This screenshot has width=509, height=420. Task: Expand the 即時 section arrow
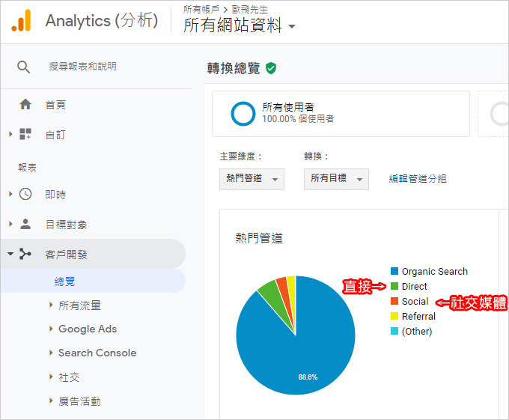(x=10, y=194)
